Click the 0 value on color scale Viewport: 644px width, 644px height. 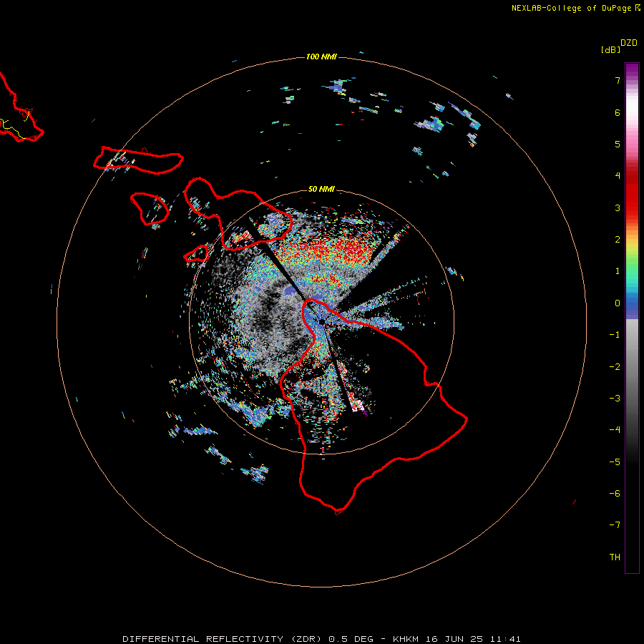pyautogui.click(x=618, y=303)
